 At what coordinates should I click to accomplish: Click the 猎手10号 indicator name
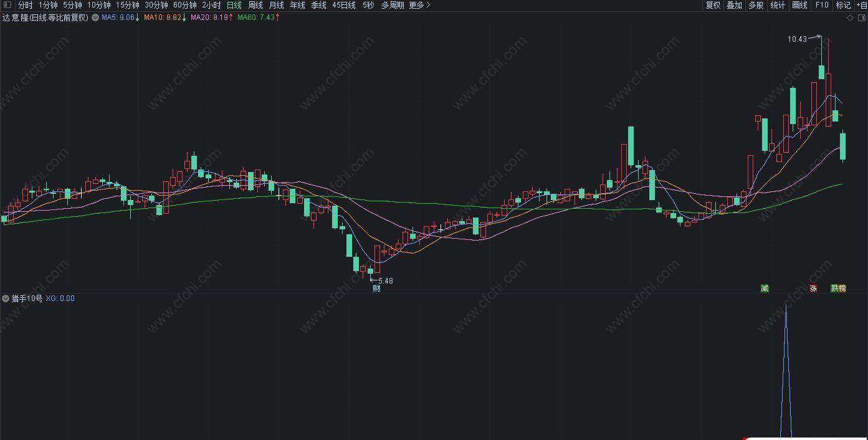tap(27, 299)
